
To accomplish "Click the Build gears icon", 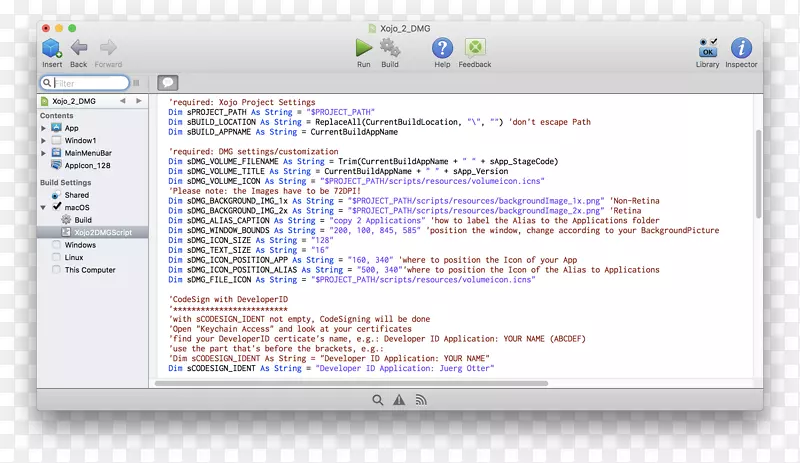I will pyautogui.click(x=390, y=47).
